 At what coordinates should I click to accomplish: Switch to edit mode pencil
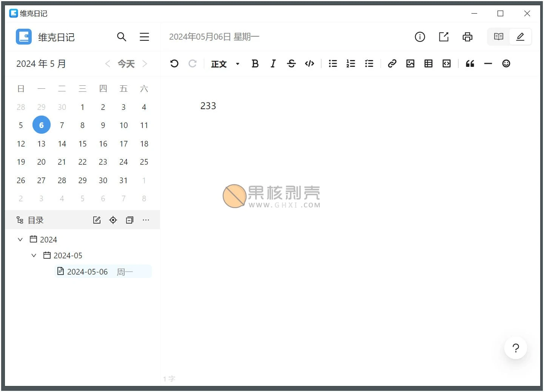click(520, 37)
